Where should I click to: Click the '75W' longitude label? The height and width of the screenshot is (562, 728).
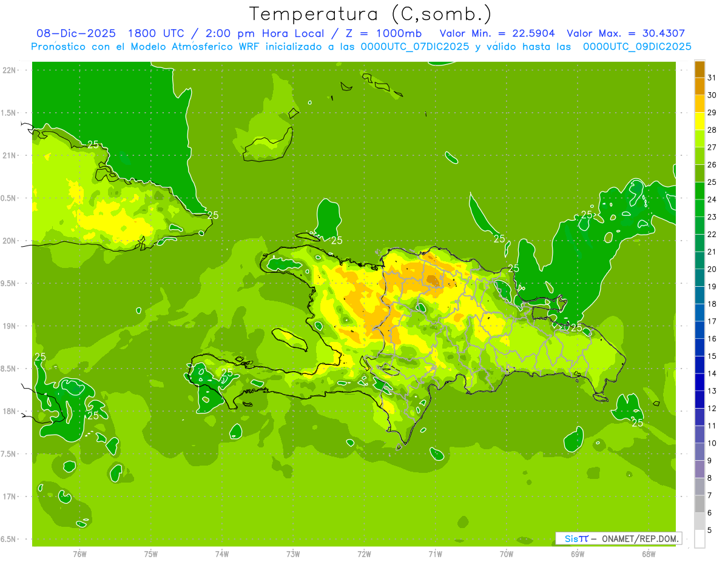coord(151,554)
